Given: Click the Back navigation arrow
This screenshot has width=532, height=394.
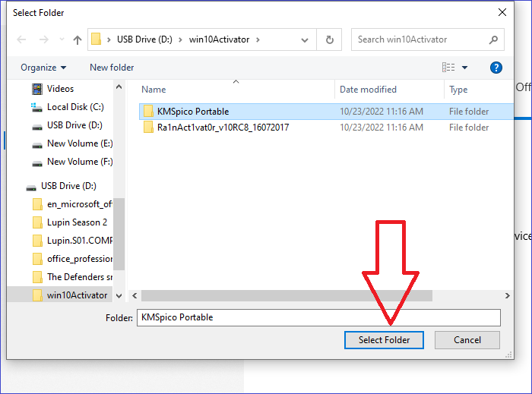Looking at the screenshot, I should coord(21,39).
